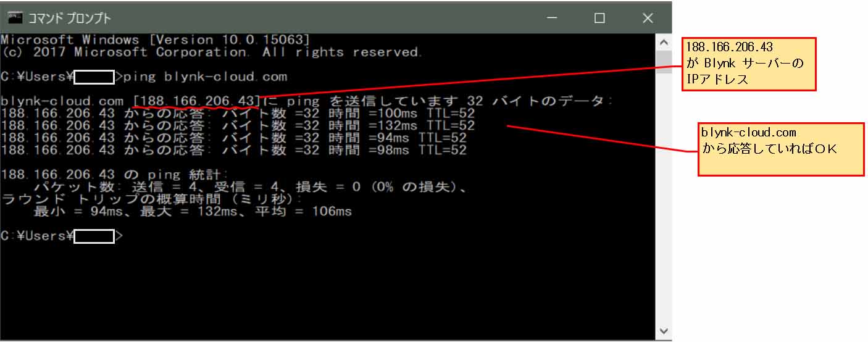Click the bracketed IP address [188.166.206.43]
This screenshot has height=342, width=868.
pos(196,101)
